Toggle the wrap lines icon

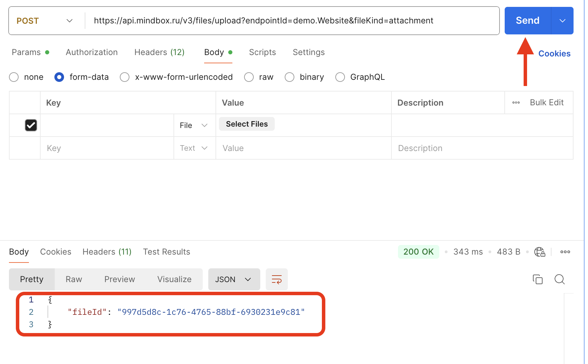click(x=277, y=279)
